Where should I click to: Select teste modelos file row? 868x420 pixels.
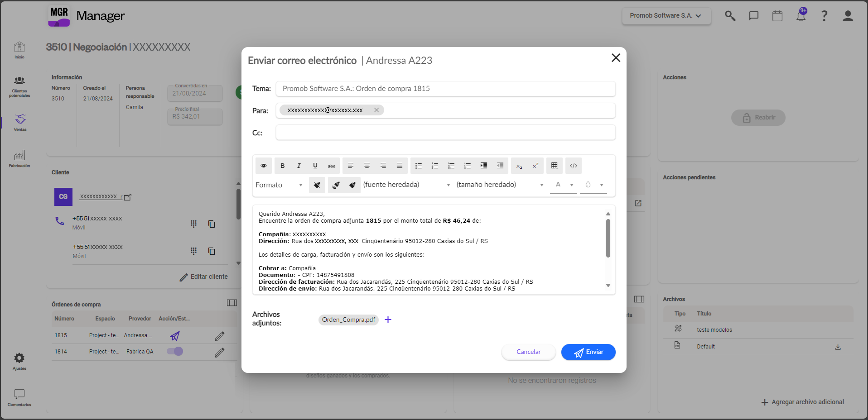[758, 330]
